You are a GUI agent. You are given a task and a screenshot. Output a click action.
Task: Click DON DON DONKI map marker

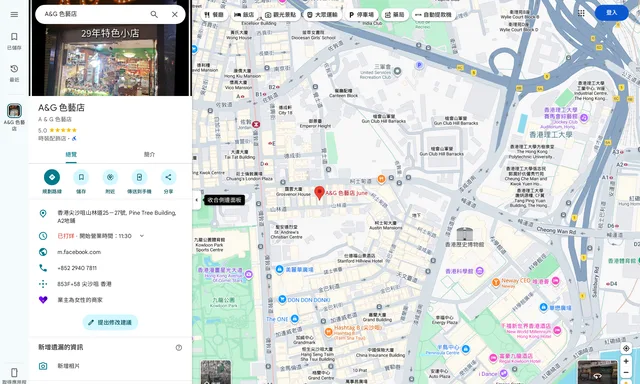tap(282, 300)
